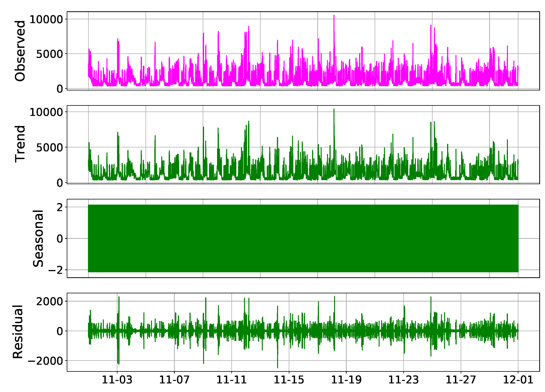Click the tallest magenta peak in Observed plot
Screen dimensions: 545x392
click(334, 16)
